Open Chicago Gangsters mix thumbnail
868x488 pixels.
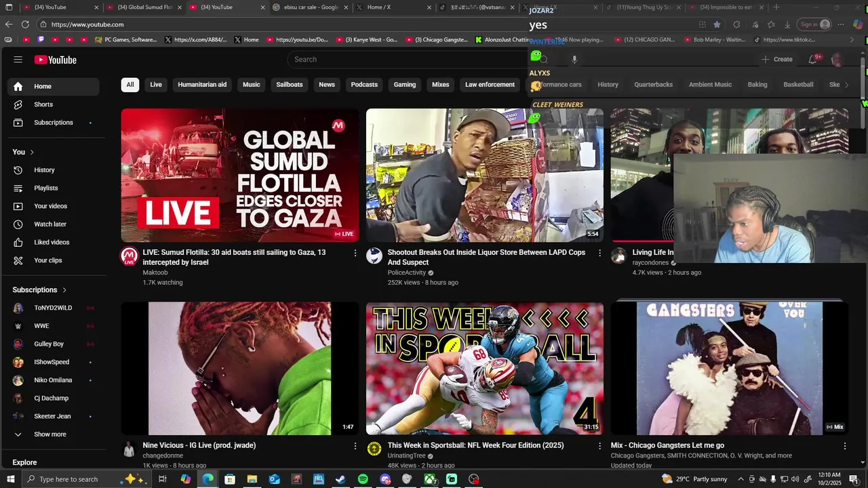729,369
